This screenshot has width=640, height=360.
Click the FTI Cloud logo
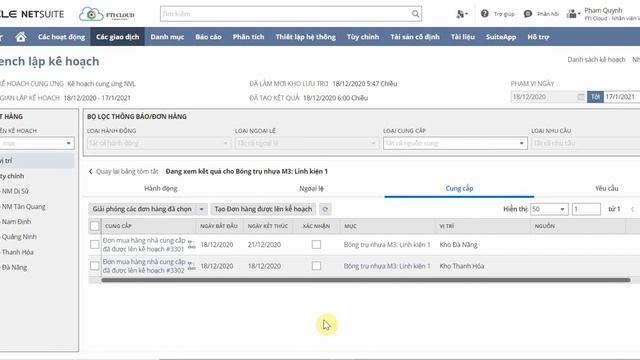pos(107,14)
